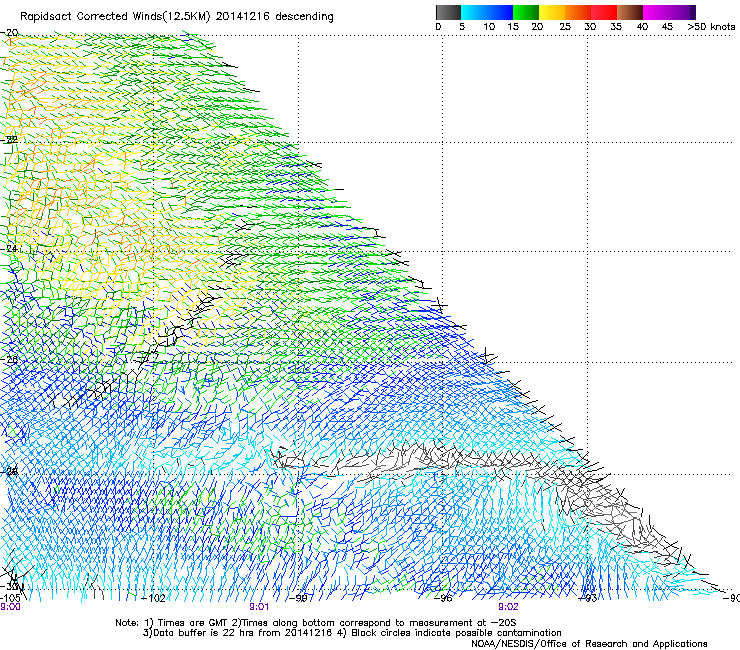Click the note 'Black circles indicate possible contamination'
Screen dimensions: 740x650
tap(456, 633)
